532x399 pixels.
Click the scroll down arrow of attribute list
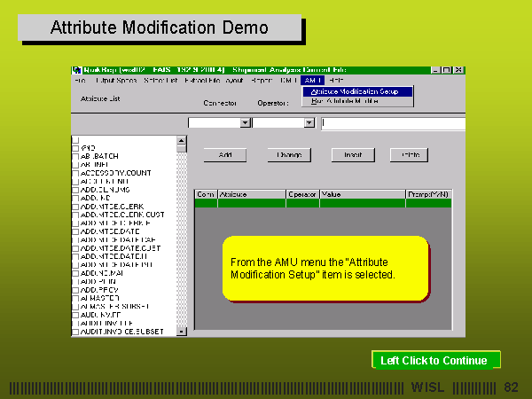point(182,332)
